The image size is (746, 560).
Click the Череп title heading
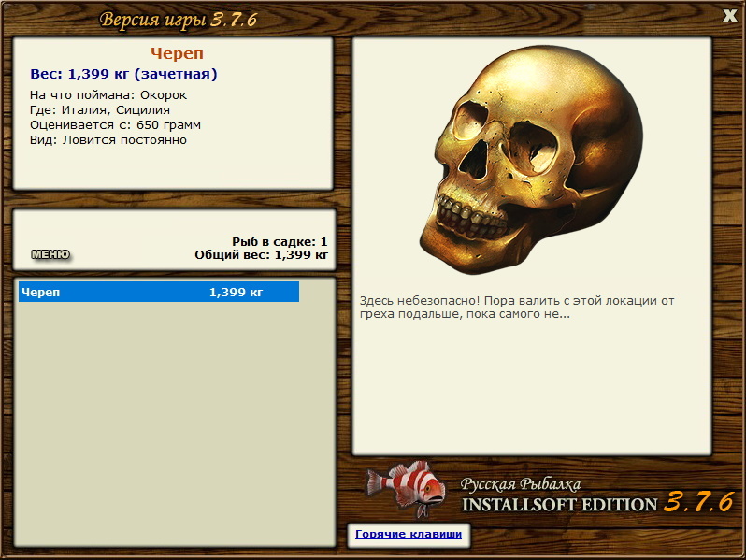tap(177, 53)
